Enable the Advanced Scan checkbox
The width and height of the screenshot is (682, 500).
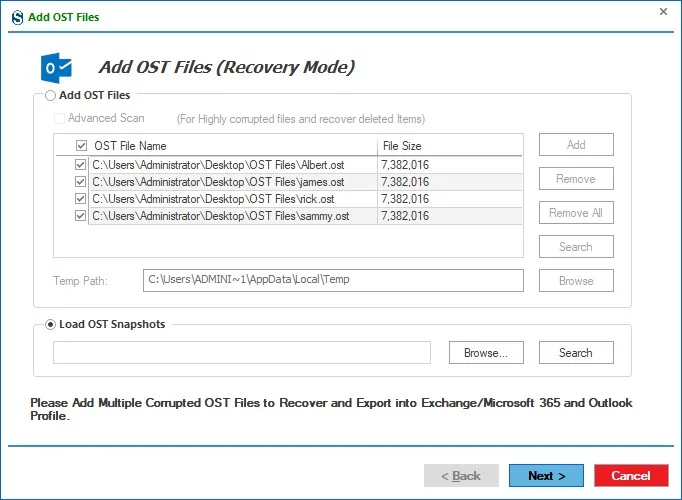59,118
